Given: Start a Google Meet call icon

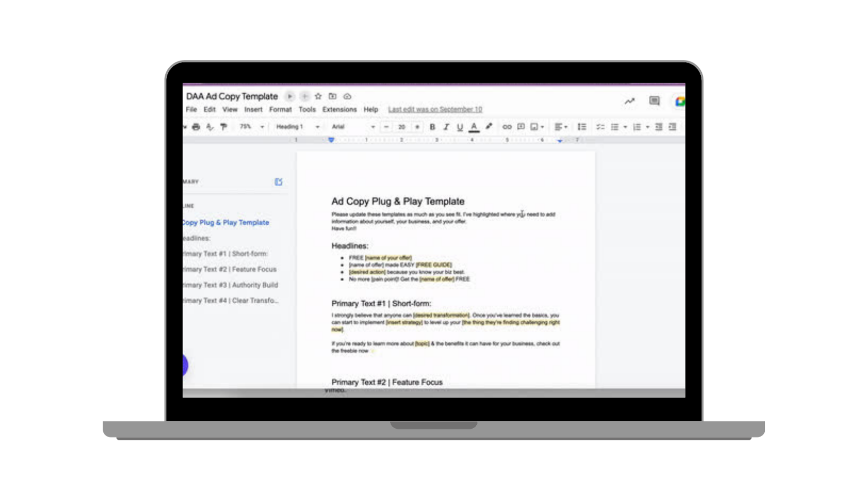Looking at the screenshot, I should click(x=680, y=101).
